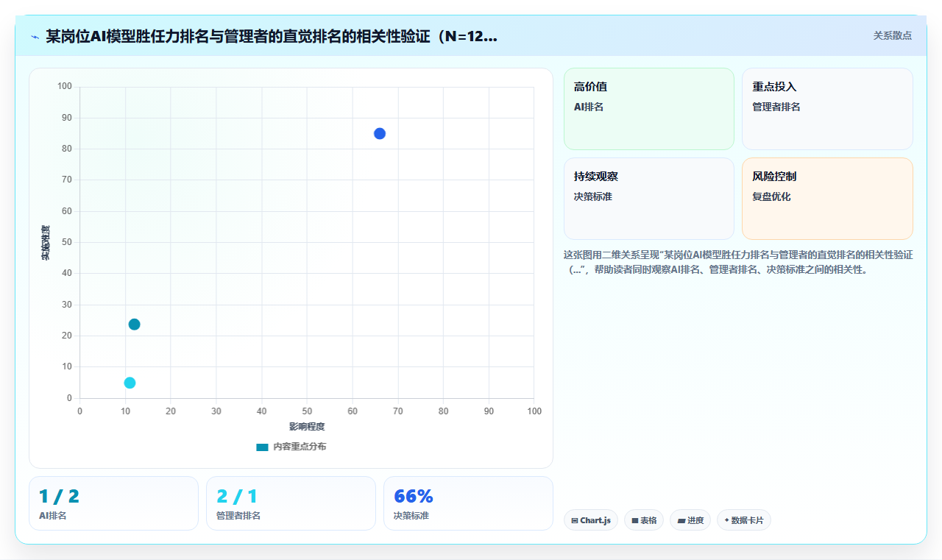Select the 表格 tag chip
The width and height of the screenshot is (942, 560).
[x=644, y=520]
